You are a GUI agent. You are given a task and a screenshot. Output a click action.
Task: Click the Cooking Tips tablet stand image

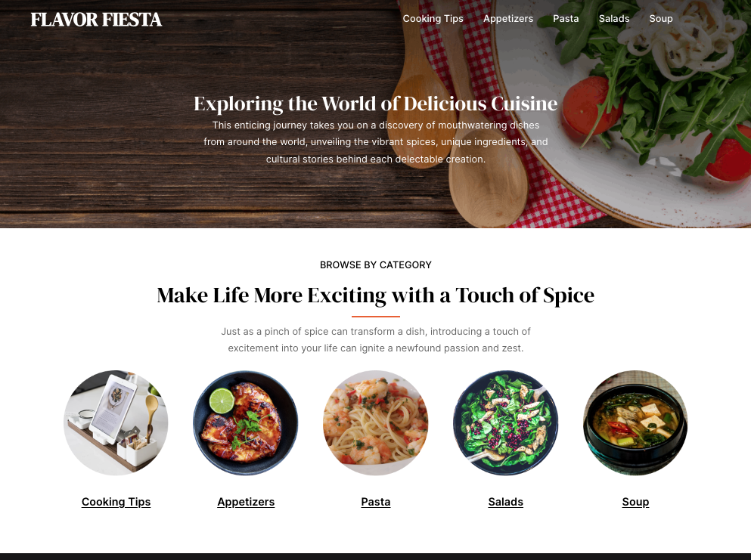tap(116, 422)
